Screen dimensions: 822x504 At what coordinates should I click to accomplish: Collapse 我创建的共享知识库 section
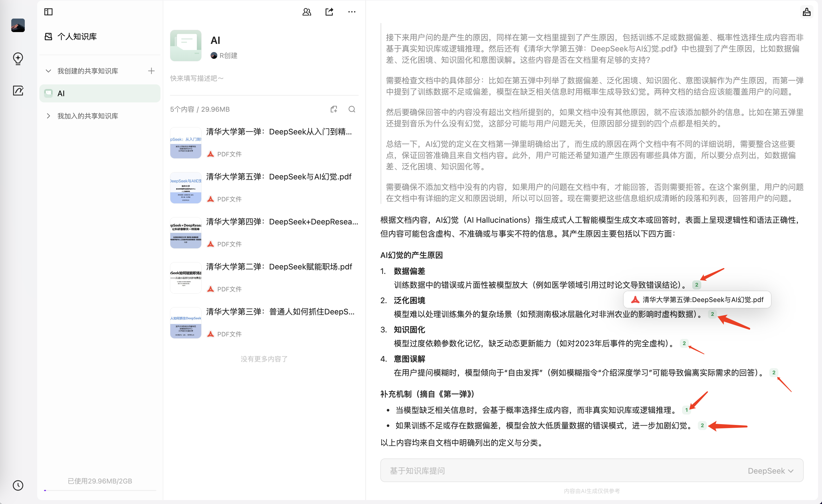point(48,71)
